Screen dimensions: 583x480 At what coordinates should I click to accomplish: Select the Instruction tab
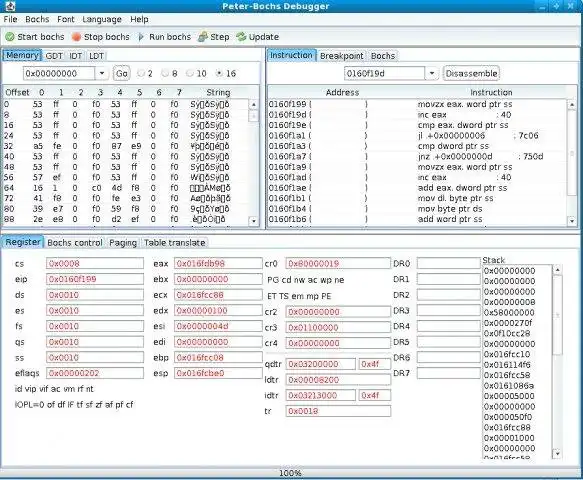292,55
